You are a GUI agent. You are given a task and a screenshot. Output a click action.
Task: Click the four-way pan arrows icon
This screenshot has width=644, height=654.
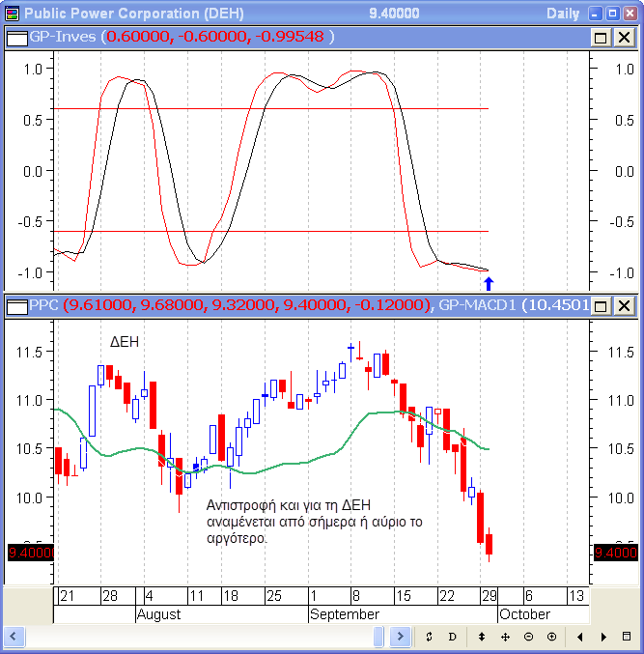coord(505,638)
